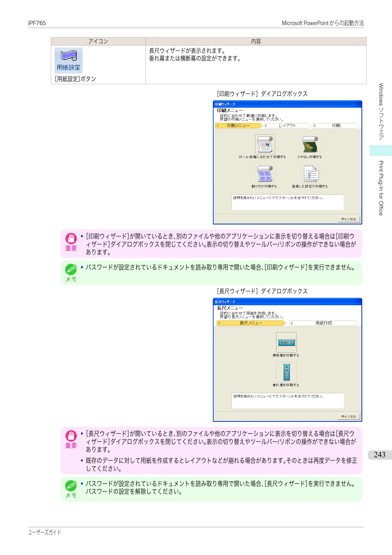The width and height of the screenshot is (392, 555).
Task: Click the [長尺ウィザード] ダイアログボックス caption
Action: [262, 291]
